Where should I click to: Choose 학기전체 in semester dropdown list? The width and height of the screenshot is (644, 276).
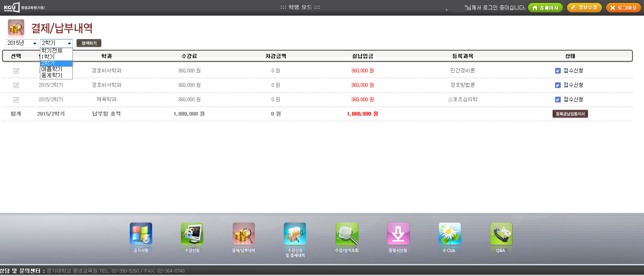pos(52,51)
